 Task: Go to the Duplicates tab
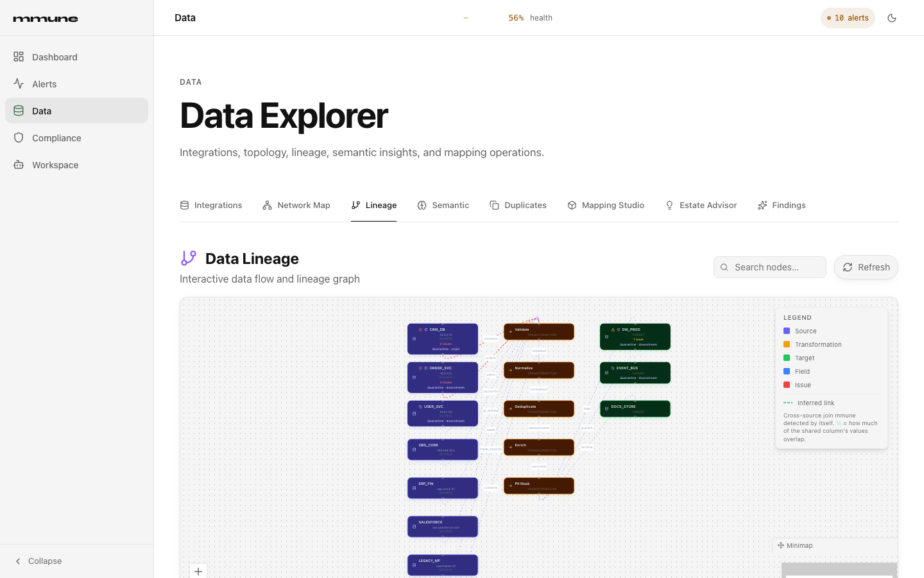click(x=518, y=206)
